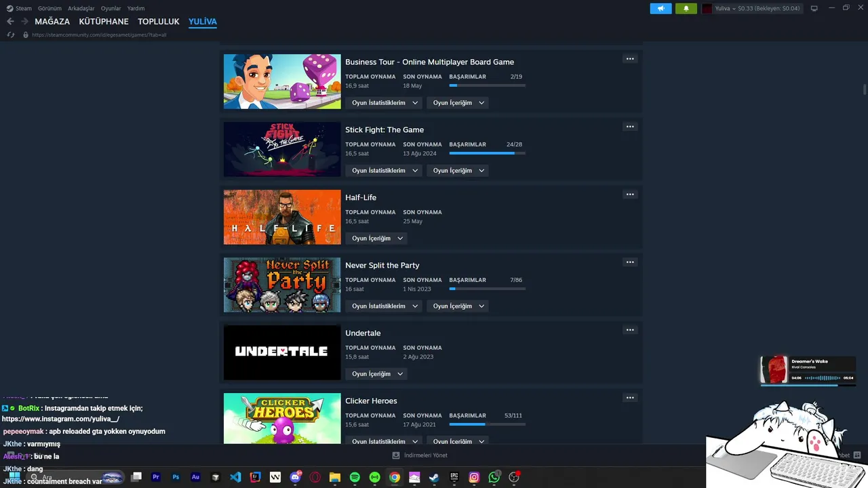
Task: Click Business Tour achievements progress bar
Action: pyautogui.click(x=488, y=85)
